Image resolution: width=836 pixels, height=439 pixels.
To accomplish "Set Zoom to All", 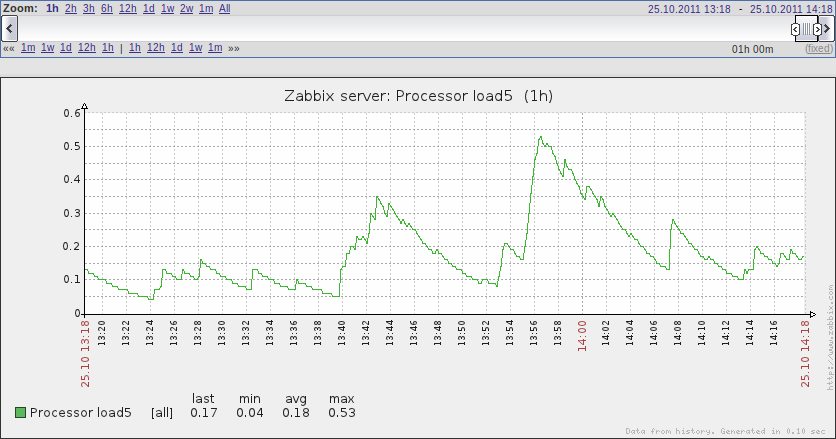I will (x=224, y=9).
